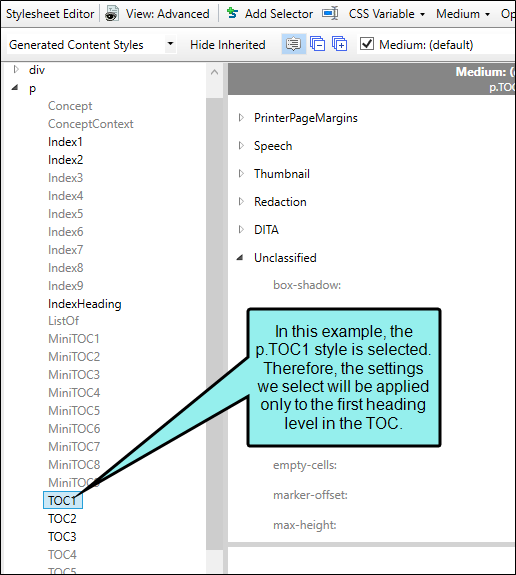Select the TOC2 style in tree
This screenshot has height=575, width=516.
[x=62, y=519]
